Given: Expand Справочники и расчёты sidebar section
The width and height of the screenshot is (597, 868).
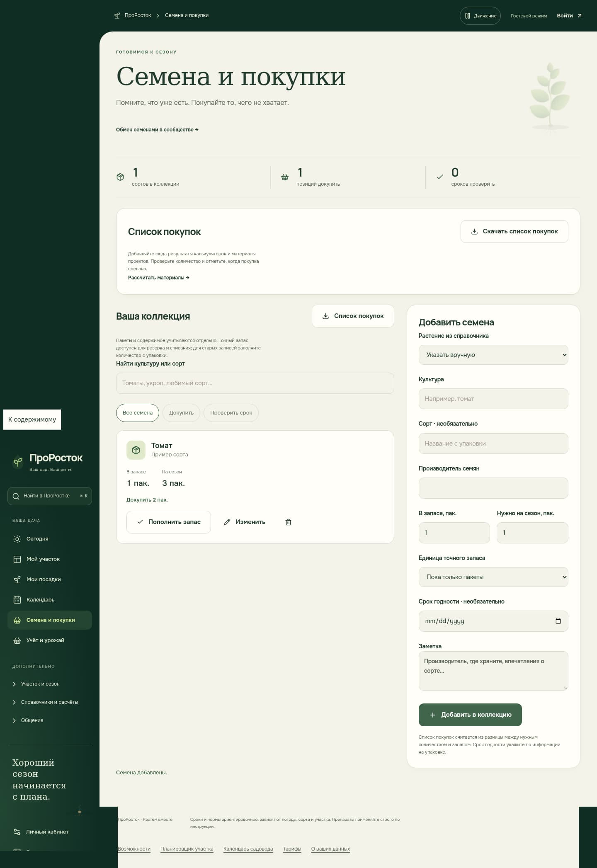Looking at the screenshot, I should [x=50, y=702].
